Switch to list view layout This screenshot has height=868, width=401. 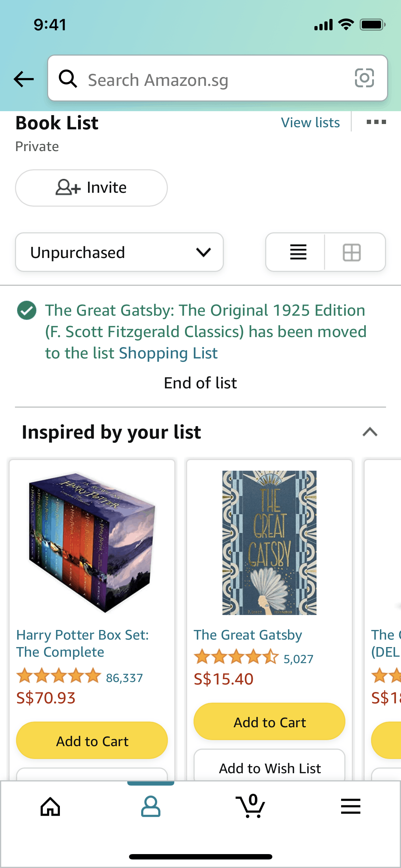(298, 252)
